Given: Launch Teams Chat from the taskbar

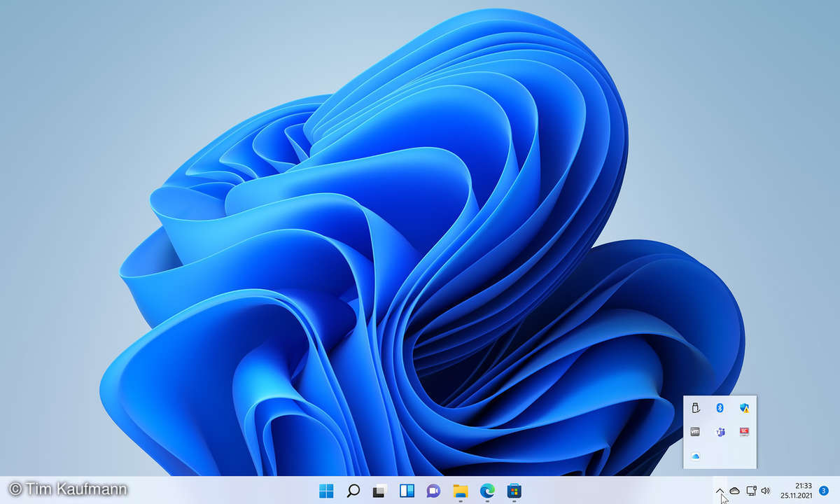Looking at the screenshot, I should tap(433, 491).
